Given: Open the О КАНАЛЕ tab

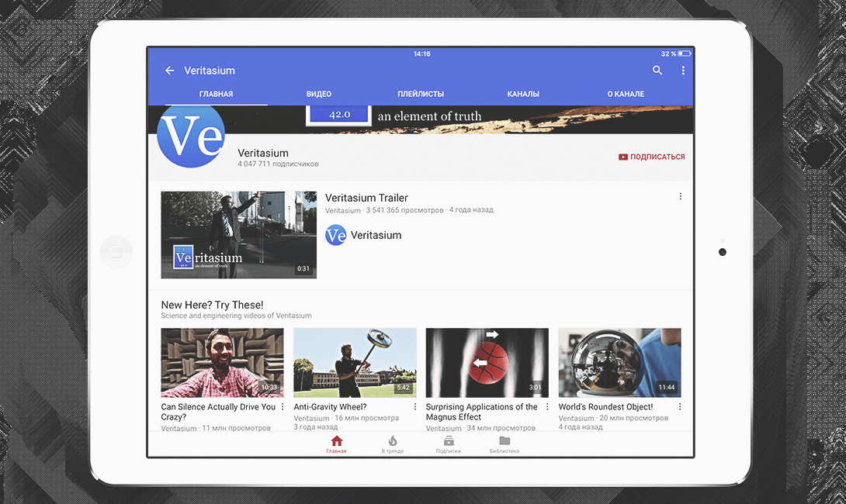Looking at the screenshot, I should click(x=626, y=94).
